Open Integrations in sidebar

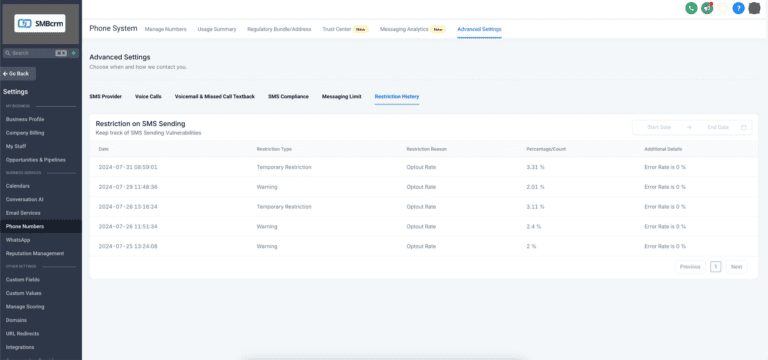(x=20, y=347)
